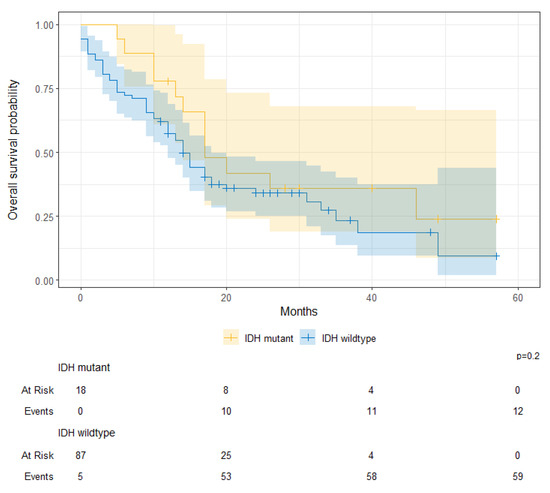Viewport: 550px width, 493px height.
Task: Click IDH mutant at-risk value 18
Action: tap(81, 390)
